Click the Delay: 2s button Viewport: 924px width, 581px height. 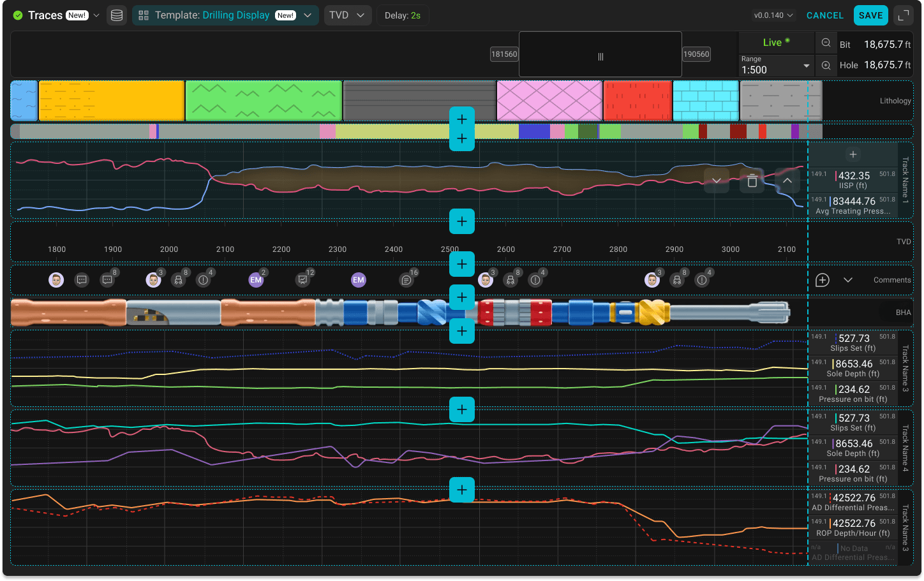[403, 15]
